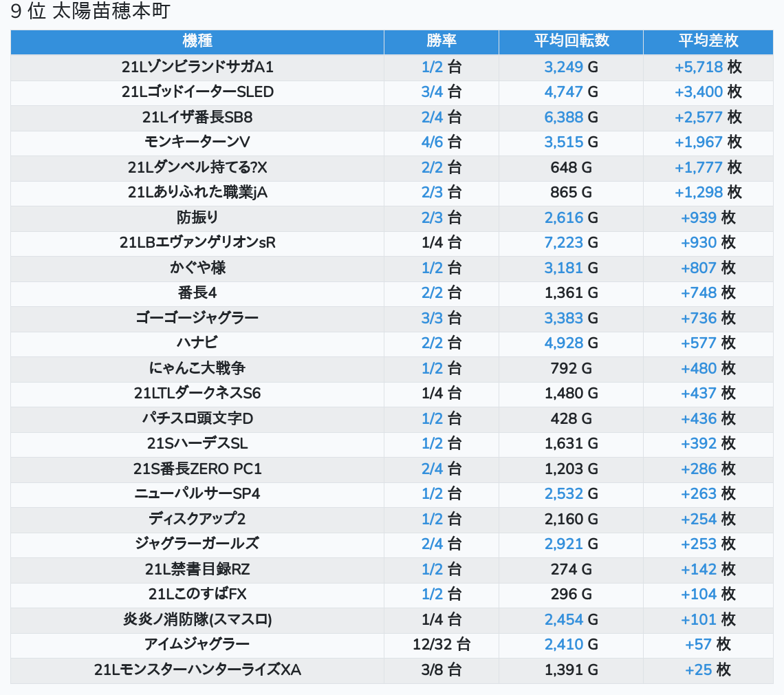Viewport: 784px width, 695px height.
Task: Select the 4,747 G spin count
Action: click(x=571, y=92)
